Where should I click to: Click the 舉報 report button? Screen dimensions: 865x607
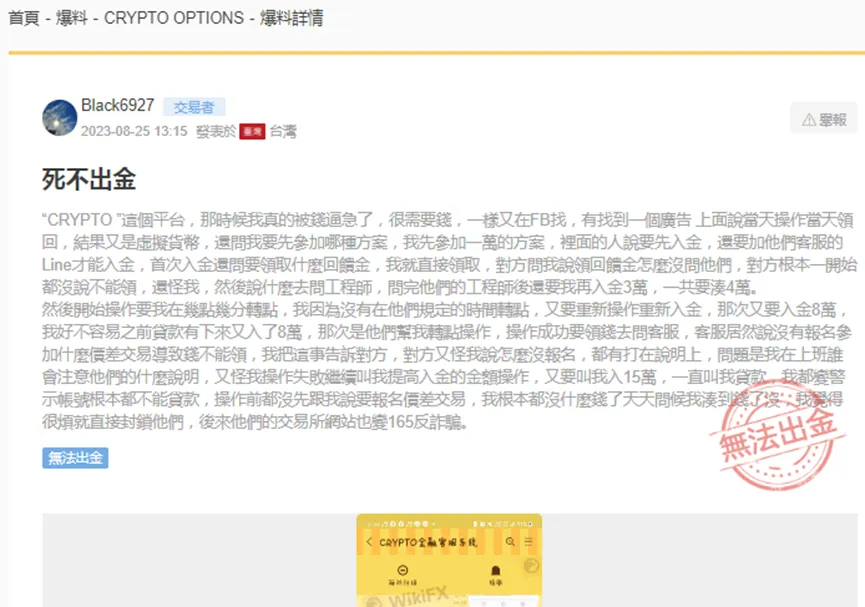(824, 119)
